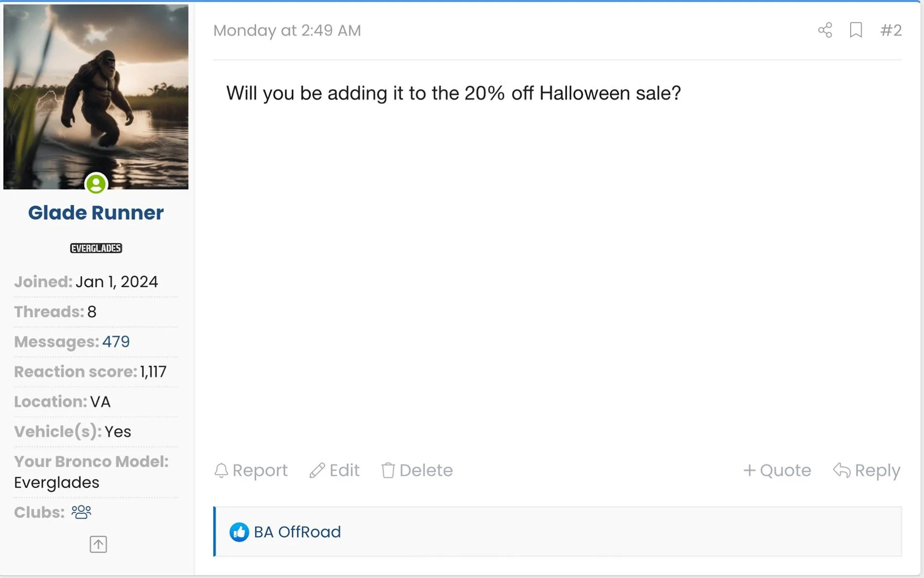
Task: Click the post text about Halloween sale
Action: pyautogui.click(x=453, y=93)
